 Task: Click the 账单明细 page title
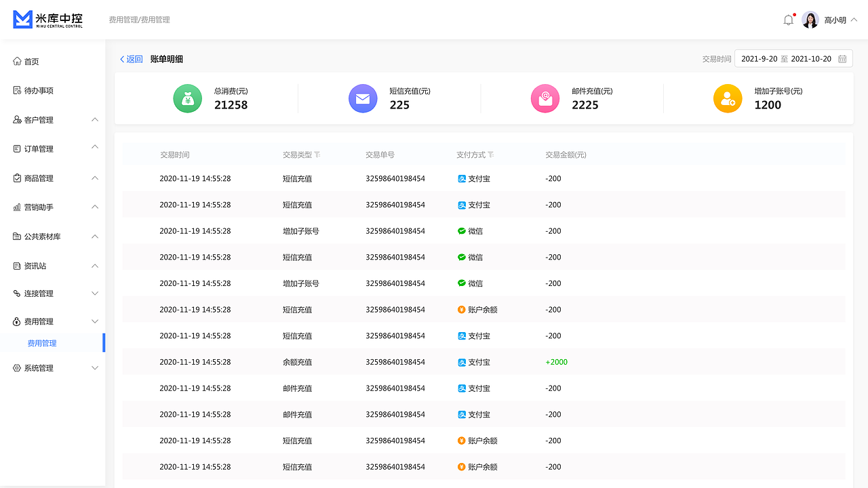[x=167, y=59]
